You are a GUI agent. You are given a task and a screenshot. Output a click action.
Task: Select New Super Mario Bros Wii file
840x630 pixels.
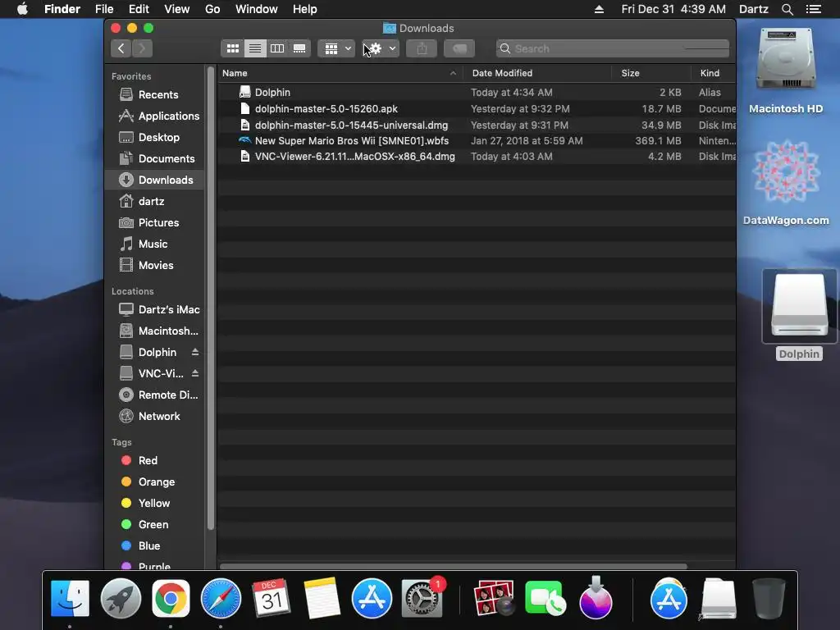pos(477,141)
